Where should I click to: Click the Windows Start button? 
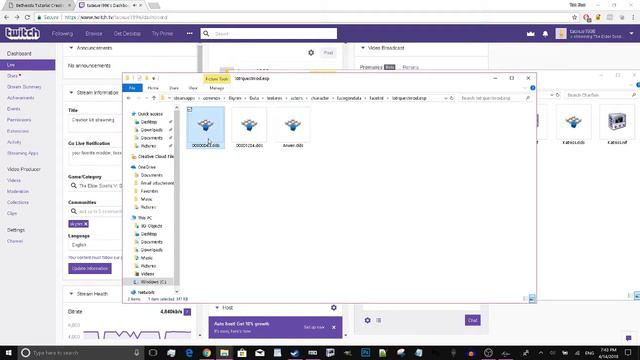(x=9, y=353)
